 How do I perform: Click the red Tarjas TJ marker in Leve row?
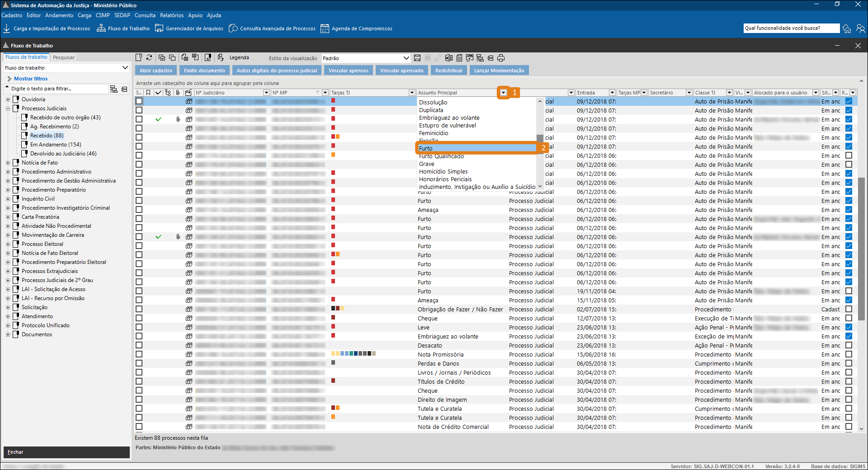[x=333, y=326]
